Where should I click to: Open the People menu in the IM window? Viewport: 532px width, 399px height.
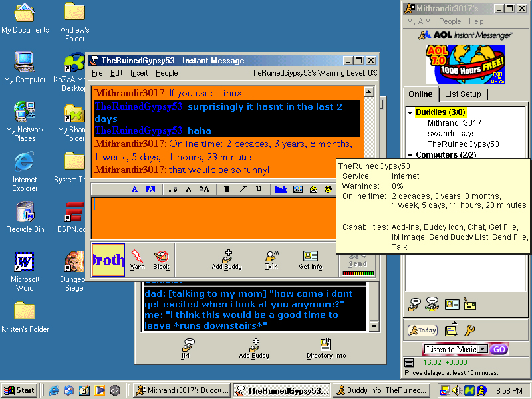pos(167,73)
